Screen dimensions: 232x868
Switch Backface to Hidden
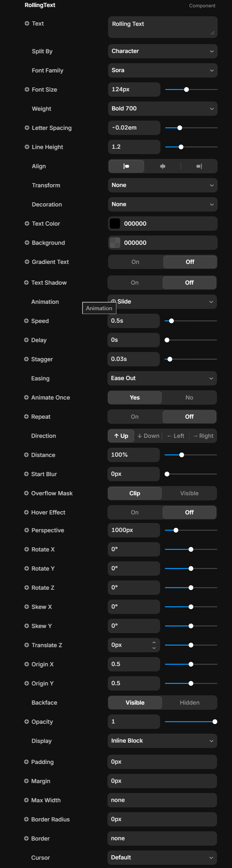(189, 703)
